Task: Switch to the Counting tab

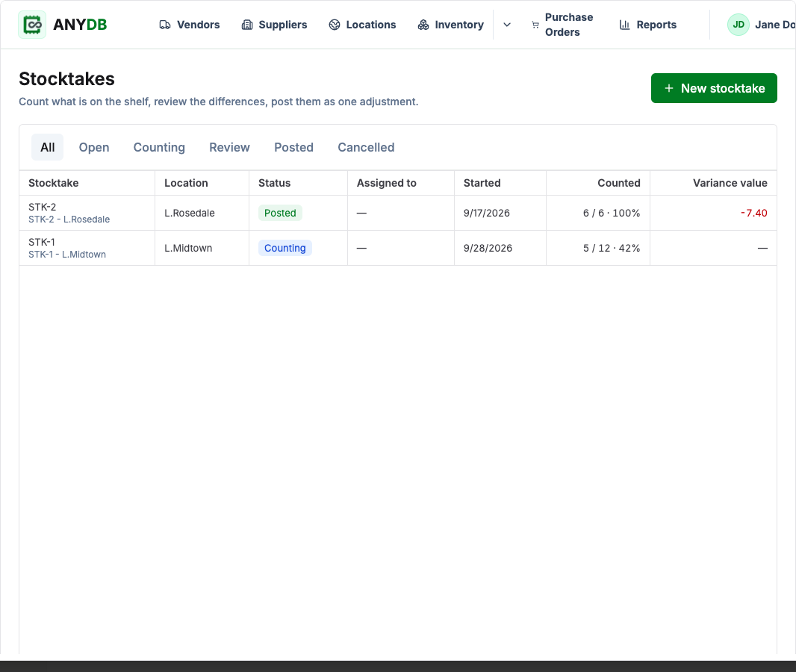Action: point(159,147)
